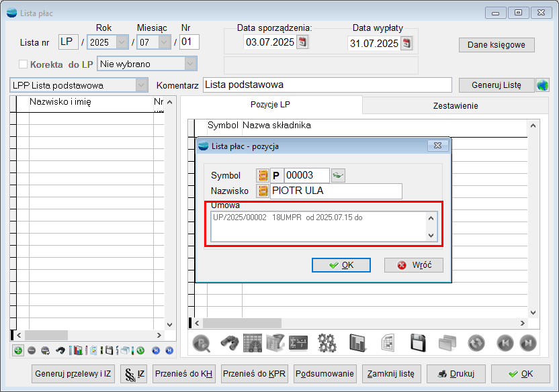Toggle the Korekta do LP checkbox

(x=23, y=64)
